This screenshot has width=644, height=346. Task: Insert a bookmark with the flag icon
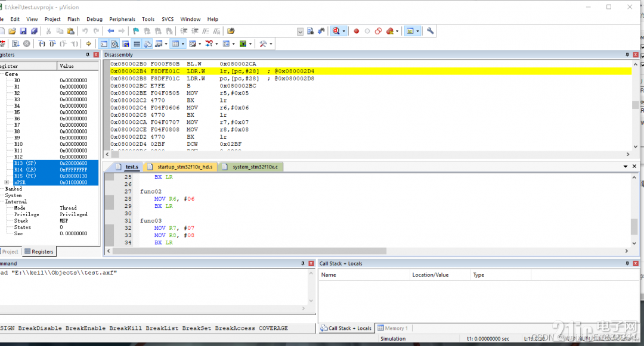tap(136, 31)
